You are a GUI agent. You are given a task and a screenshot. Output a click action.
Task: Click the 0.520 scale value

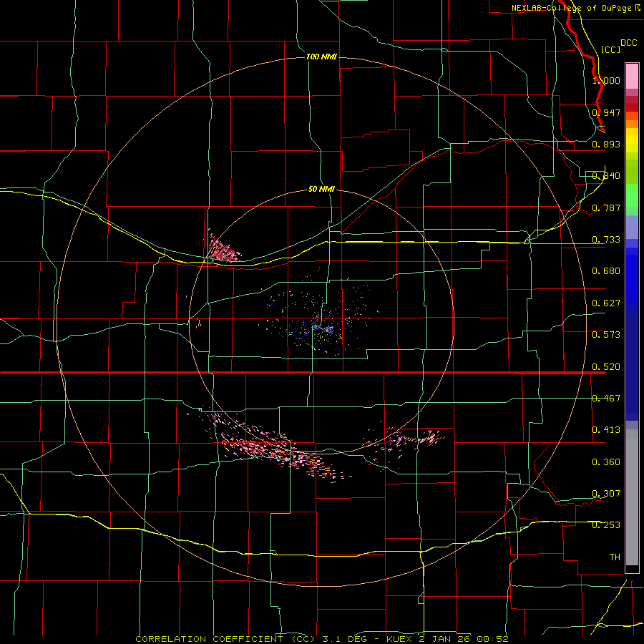(606, 367)
